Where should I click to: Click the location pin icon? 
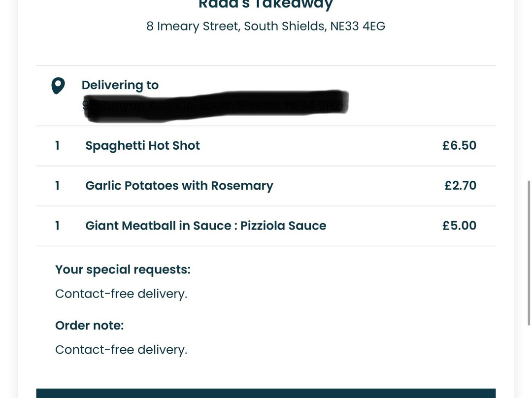(x=58, y=86)
